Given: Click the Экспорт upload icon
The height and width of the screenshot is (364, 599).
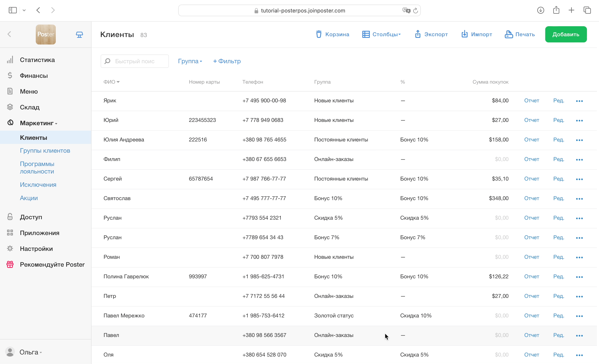Looking at the screenshot, I should 417,34.
